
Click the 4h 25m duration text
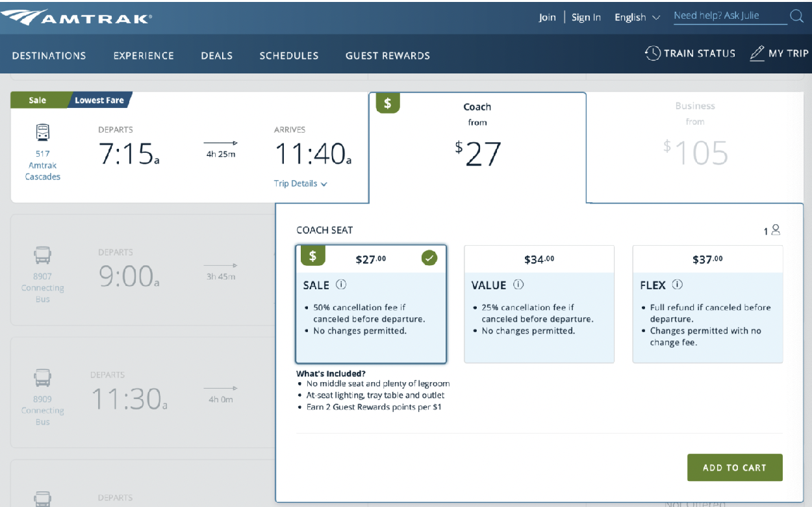220,154
